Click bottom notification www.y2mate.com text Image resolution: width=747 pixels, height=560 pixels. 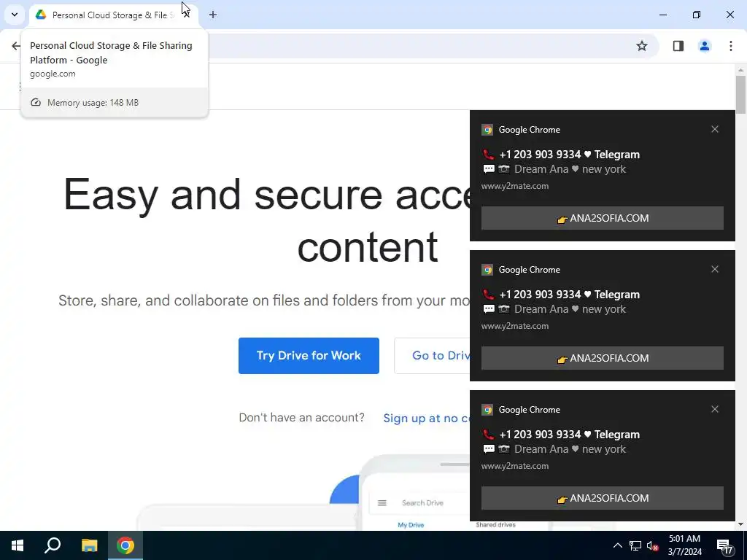click(515, 466)
